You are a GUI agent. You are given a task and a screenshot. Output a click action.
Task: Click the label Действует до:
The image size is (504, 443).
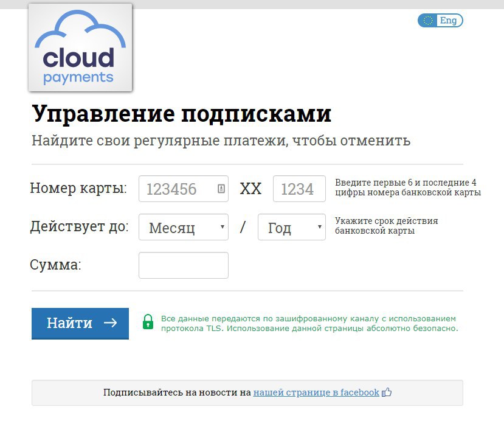79,226
